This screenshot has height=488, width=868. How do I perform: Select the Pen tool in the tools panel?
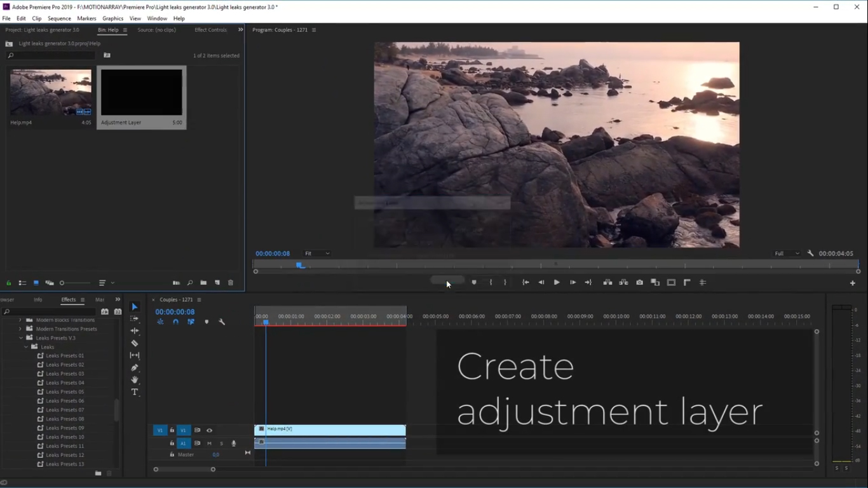pos(134,367)
